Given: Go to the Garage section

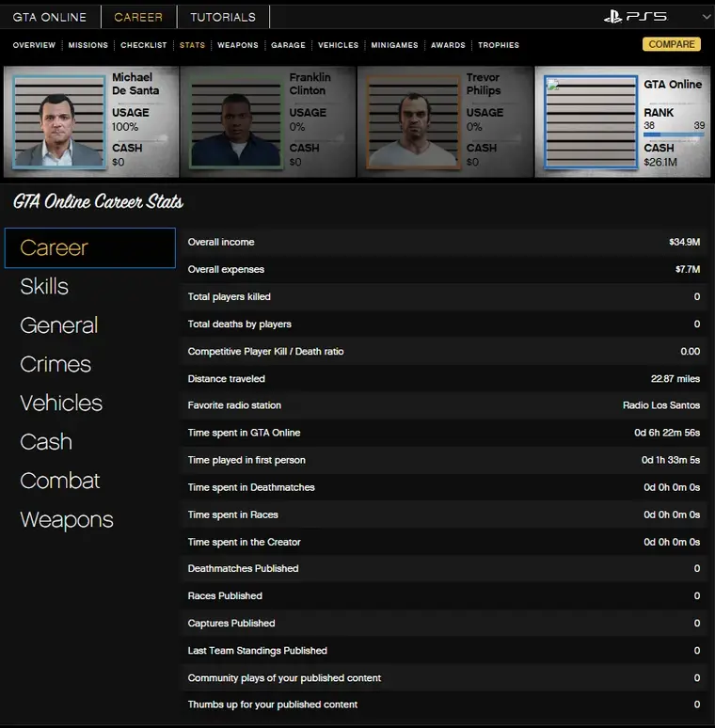Looking at the screenshot, I should [x=288, y=45].
